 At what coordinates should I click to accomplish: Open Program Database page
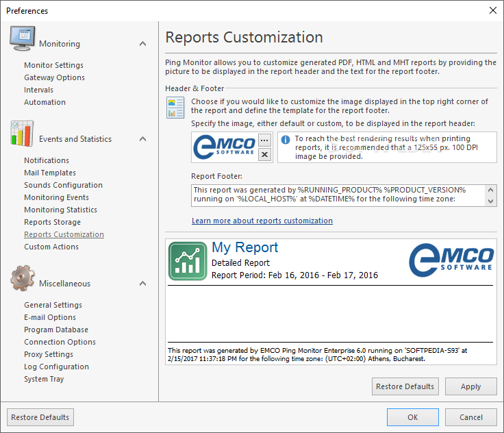[56, 330]
